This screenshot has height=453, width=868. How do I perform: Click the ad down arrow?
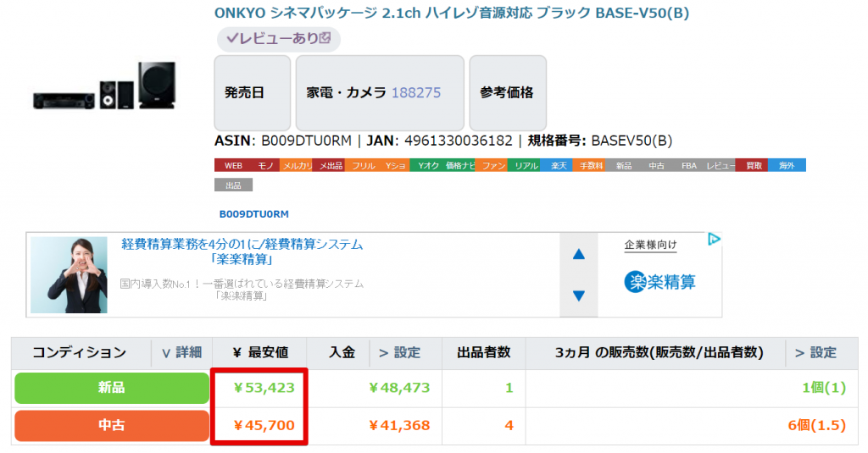click(578, 296)
